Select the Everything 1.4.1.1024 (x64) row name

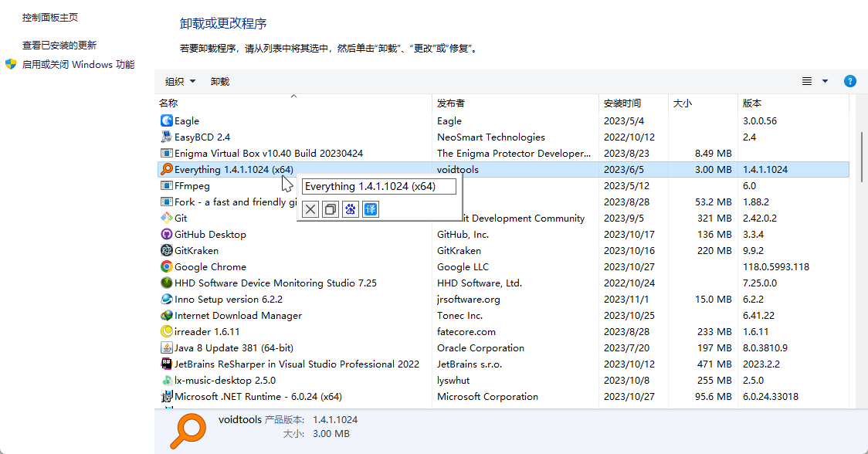point(234,169)
